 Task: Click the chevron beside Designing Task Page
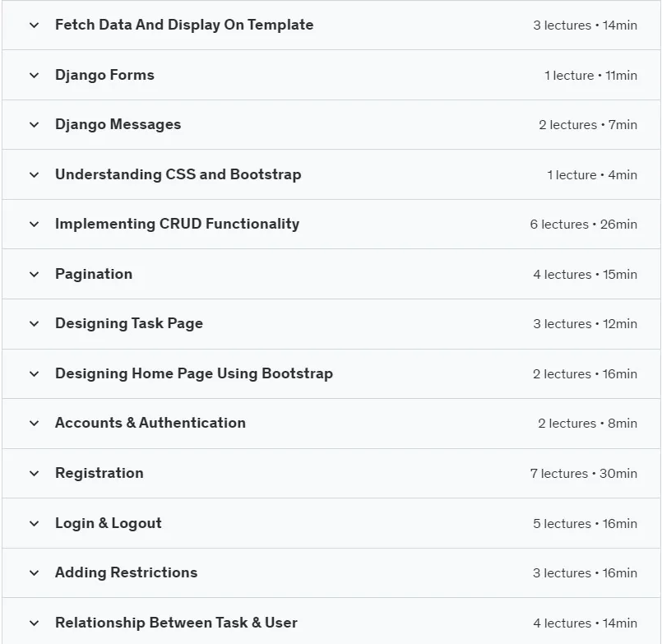coord(35,324)
